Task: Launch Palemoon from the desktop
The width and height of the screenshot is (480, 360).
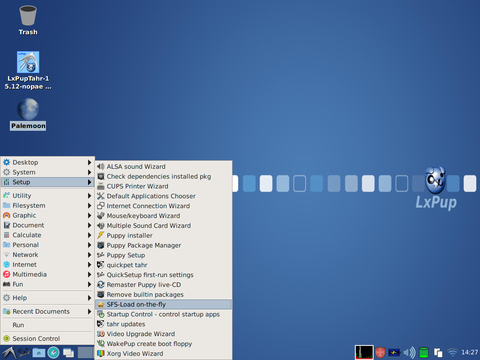Action: [28, 114]
